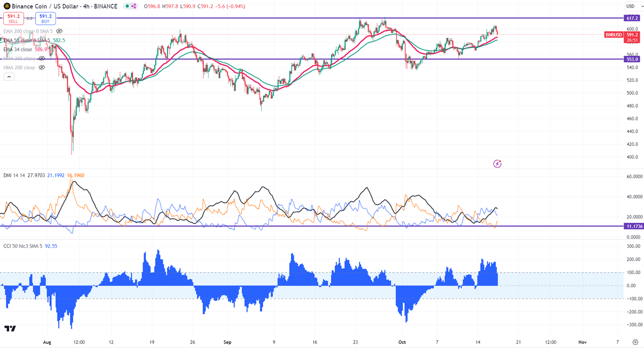
Task: Click the purple data-sharing icon beside market status
Action: tap(134, 6)
